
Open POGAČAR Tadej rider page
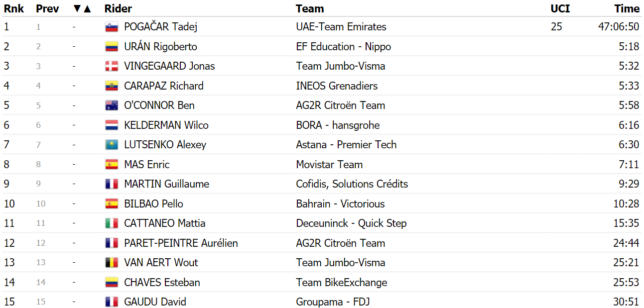pyautogui.click(x=160, y=27)
